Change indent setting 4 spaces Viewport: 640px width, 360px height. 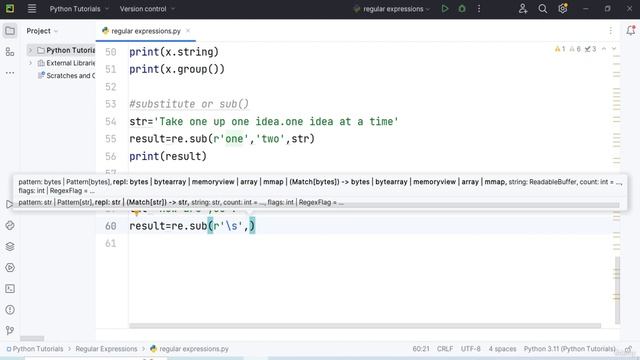502,349
